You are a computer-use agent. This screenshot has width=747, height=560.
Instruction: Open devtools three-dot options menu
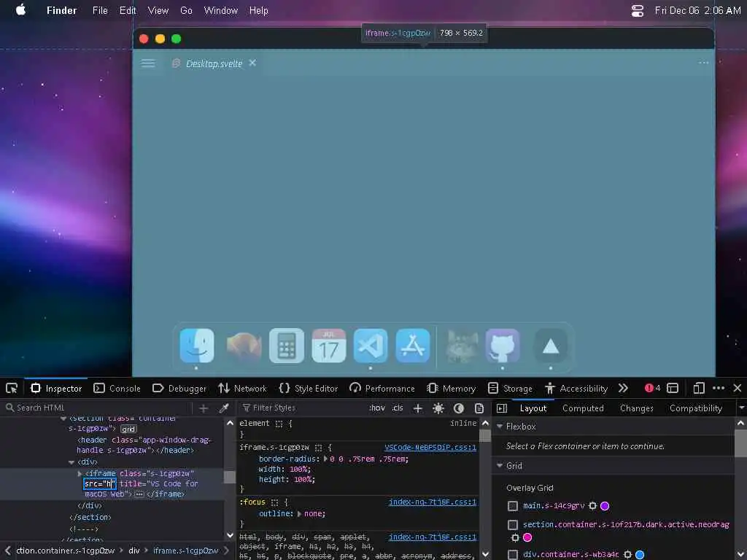tap(719, 388)
